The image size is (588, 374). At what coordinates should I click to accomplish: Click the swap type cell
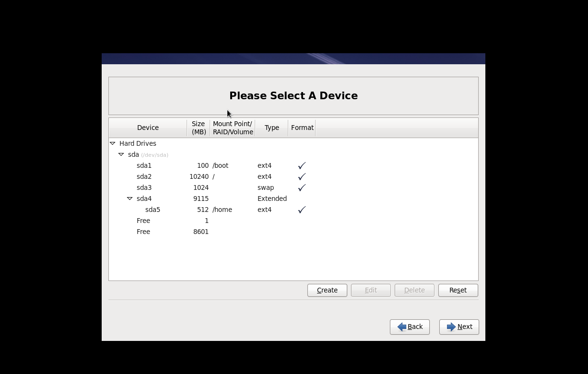(266, 187)
